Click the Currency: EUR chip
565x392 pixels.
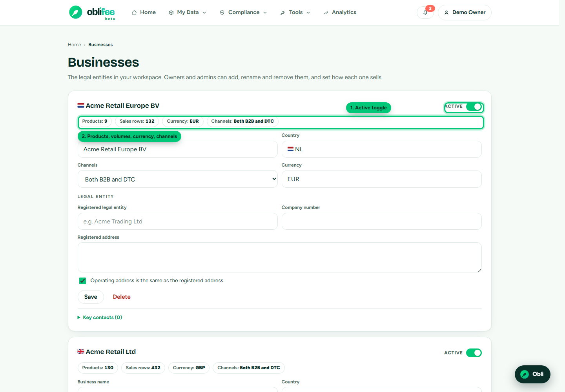coord(183,121)
